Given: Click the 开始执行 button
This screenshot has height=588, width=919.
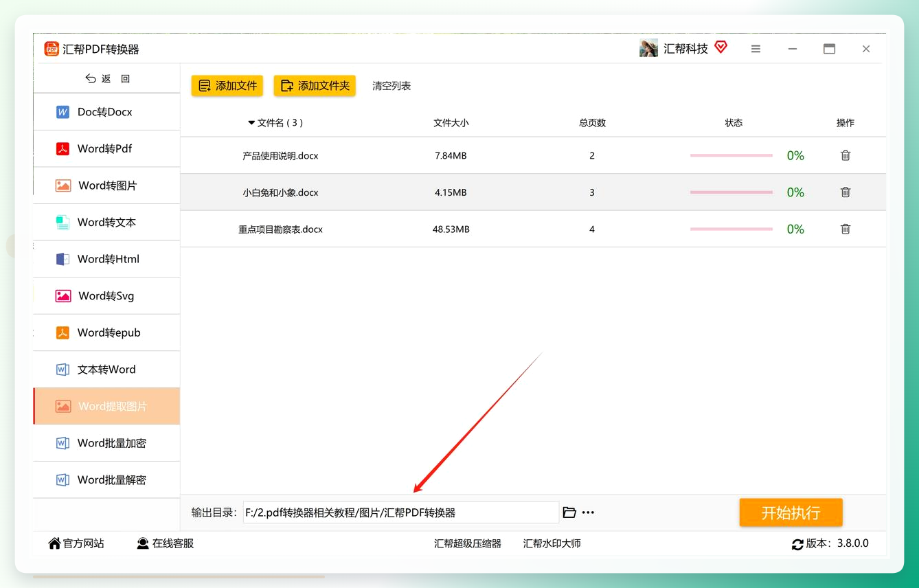Looking at the screenshot, I should tap(791, 512).
